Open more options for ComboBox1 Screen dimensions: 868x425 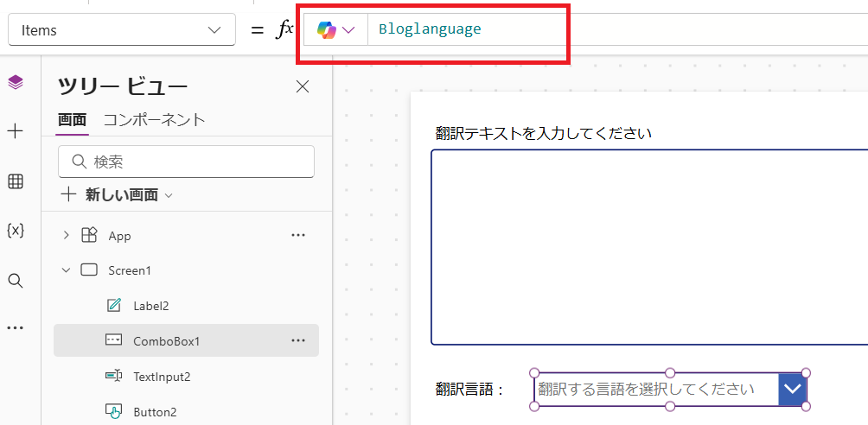298,340
